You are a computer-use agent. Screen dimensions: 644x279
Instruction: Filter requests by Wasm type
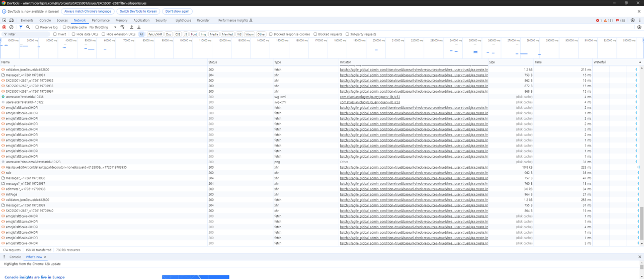tap(250, 34)
